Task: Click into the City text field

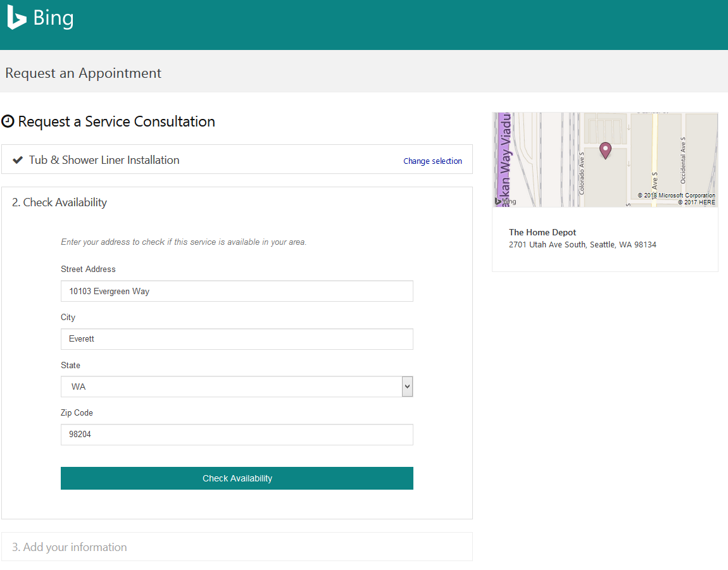Action: tap(237, 339)
